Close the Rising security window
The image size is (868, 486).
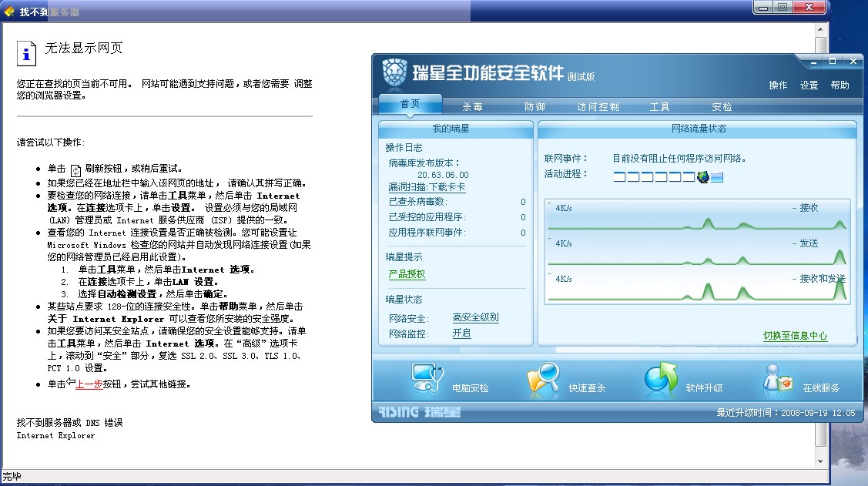853,62
